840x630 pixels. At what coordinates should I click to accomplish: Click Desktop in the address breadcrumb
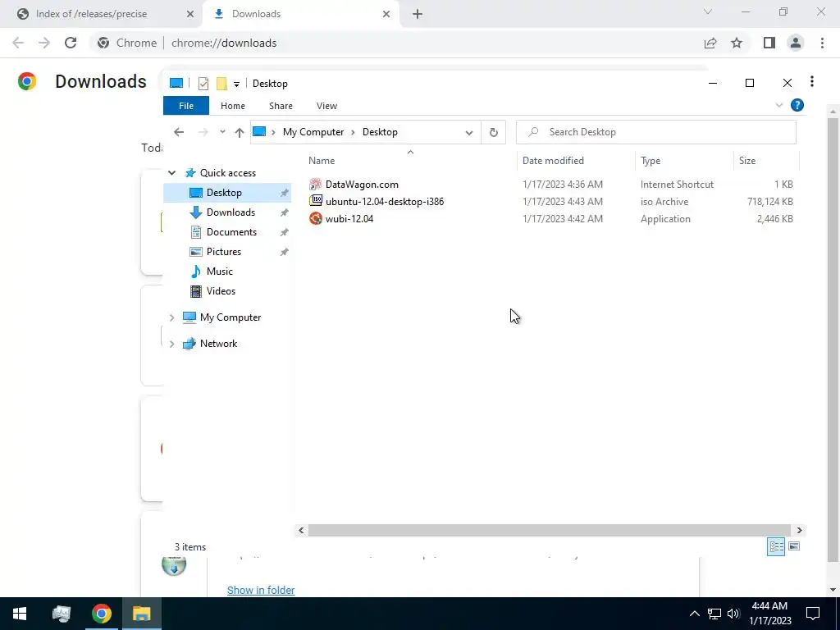point(380,132)
